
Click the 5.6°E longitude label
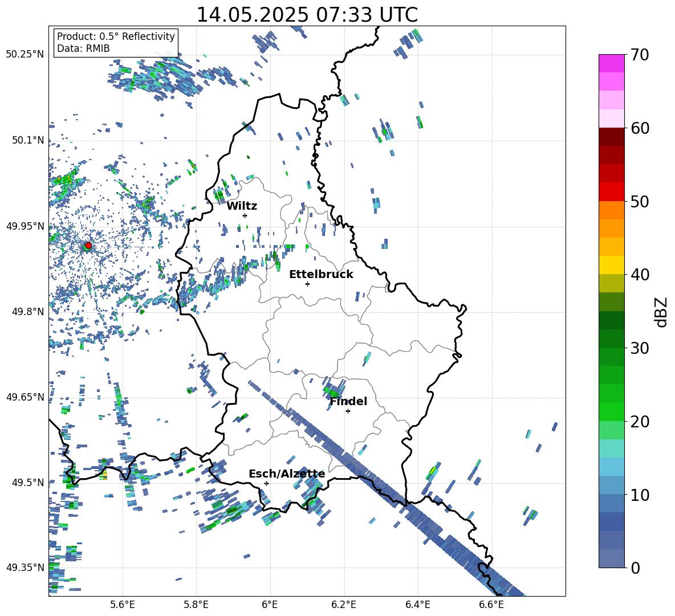click(123, 605)
